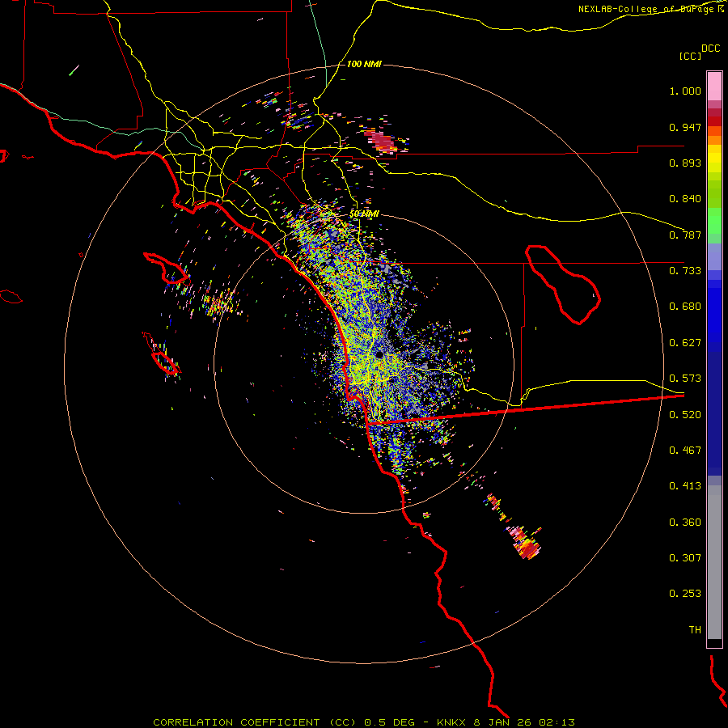The height and width of the screenshot is (728, 728).
Task: Click the 50 NMI range ring label
Action: pyautogui.click(x=365, y=214)
